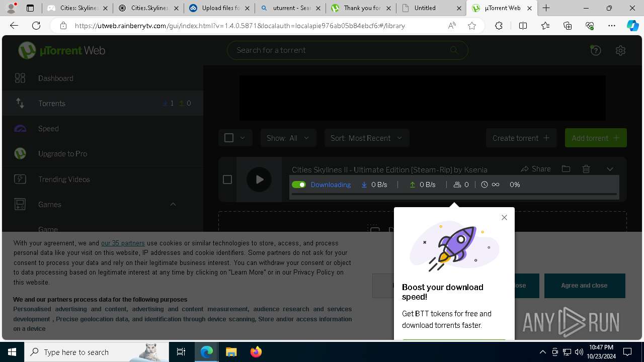644x362 pixels.
Task: Open the Torrents sidebar section
Action: coord(103,104)
